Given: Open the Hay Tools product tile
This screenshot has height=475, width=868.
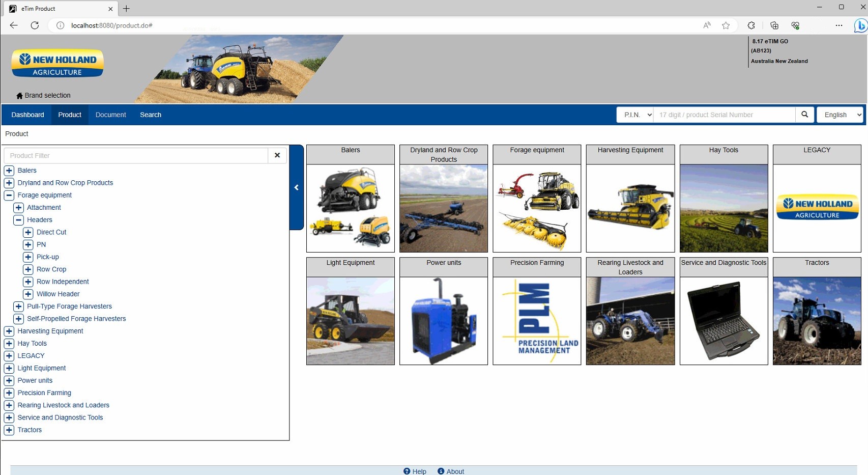Looking at the screenshot, I should tap(724, 199).
